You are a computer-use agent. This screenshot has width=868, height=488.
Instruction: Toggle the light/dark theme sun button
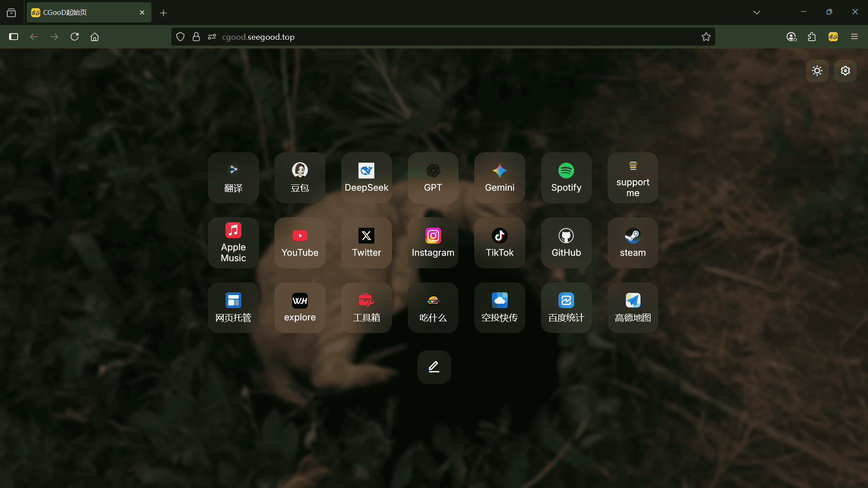[817, 70]
